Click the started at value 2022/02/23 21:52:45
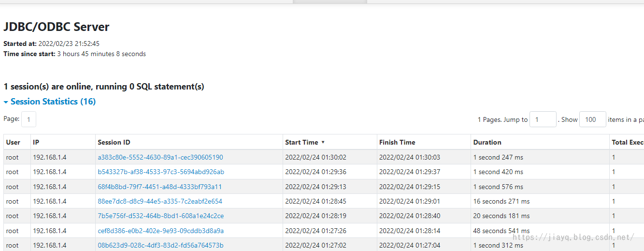The image size is (644, 251). pyautogui.click(x=69, y=44)
